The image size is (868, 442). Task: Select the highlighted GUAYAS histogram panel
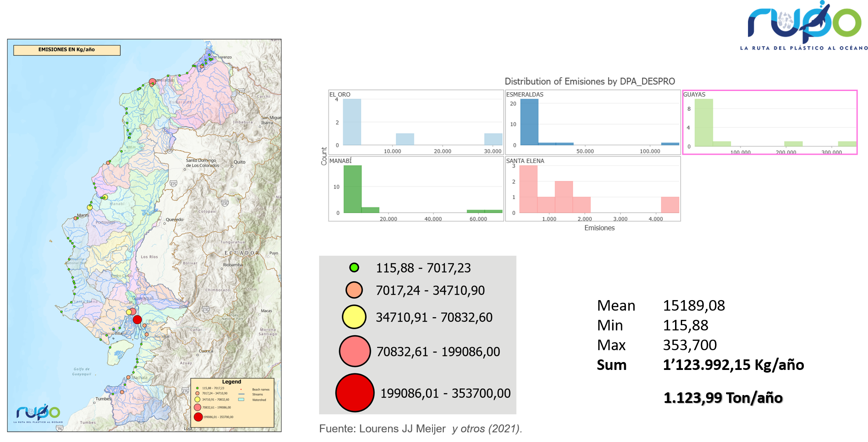click(x=770, y=122)
